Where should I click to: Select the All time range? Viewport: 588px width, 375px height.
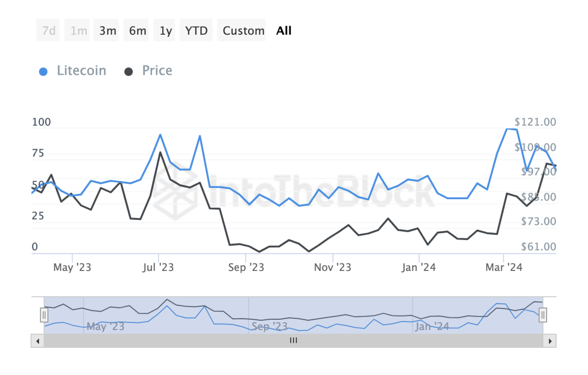[x=283, y=30]
